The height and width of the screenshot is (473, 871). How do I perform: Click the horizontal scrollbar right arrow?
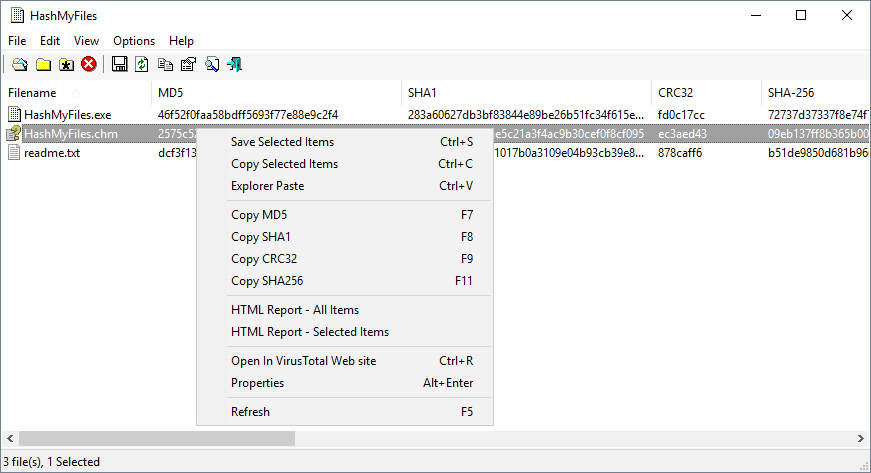point(860,438)
